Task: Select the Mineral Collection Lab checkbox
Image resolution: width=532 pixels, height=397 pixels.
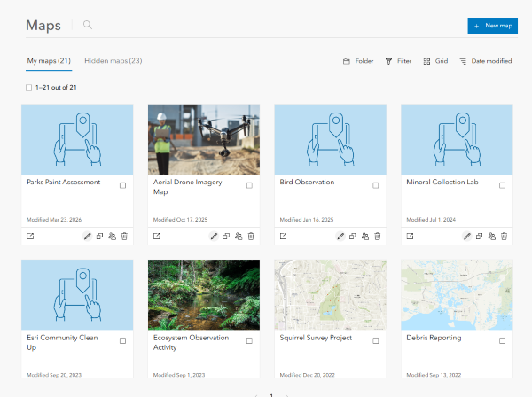Action: pos(502,185)
